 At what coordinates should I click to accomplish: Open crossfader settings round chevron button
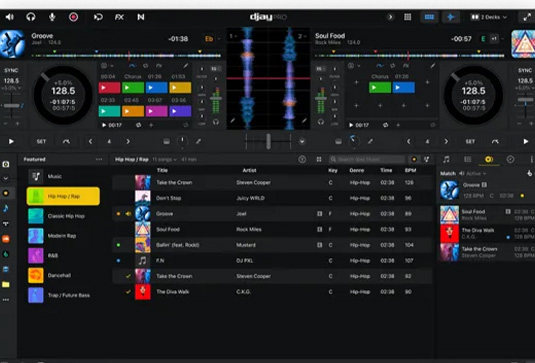coord(302,141)
